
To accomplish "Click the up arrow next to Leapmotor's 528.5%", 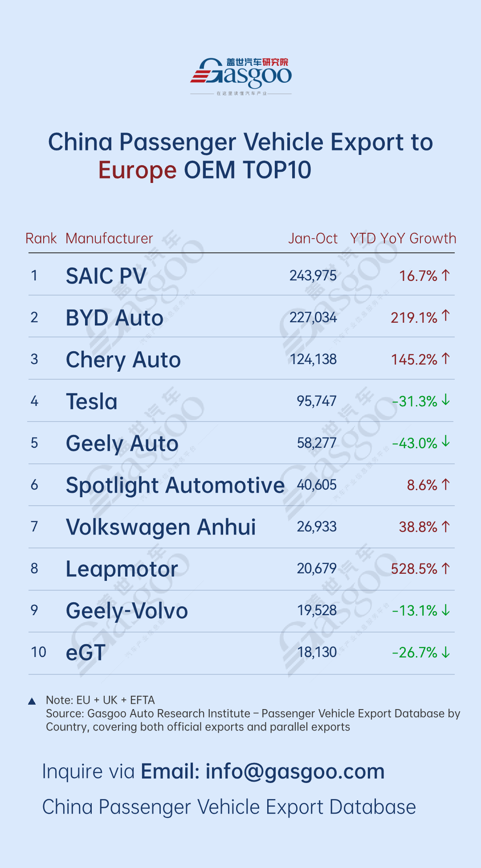I will 446,568.
